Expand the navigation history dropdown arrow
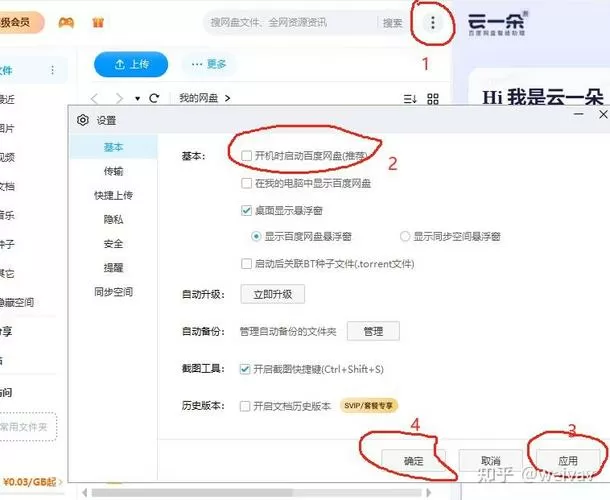 (137, 98)
